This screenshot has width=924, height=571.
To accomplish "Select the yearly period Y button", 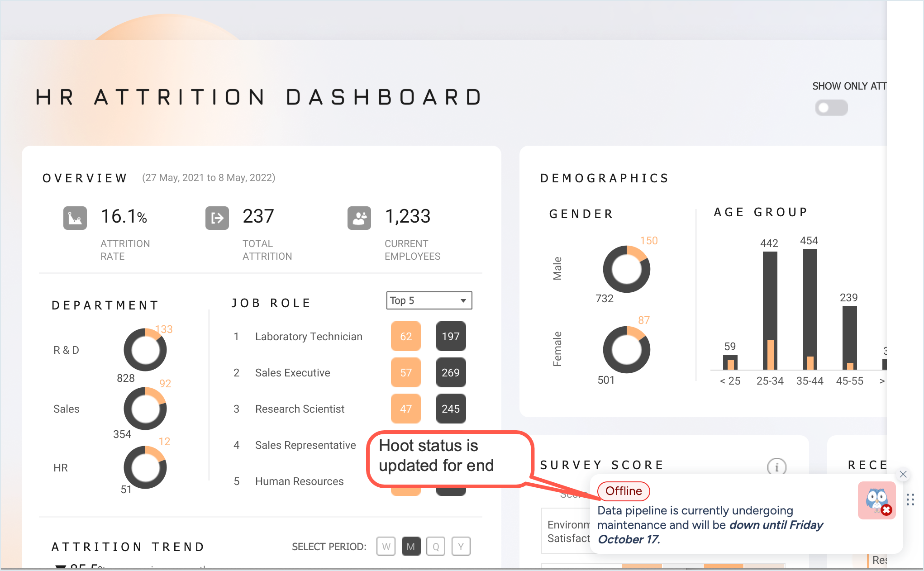I will [x=461, y=546].
